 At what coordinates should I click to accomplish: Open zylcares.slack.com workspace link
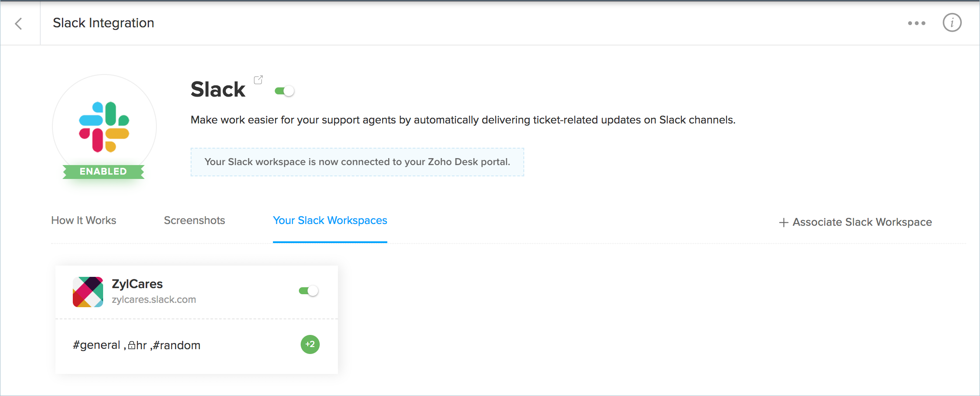pyautogui.click(x=154, y=299)
